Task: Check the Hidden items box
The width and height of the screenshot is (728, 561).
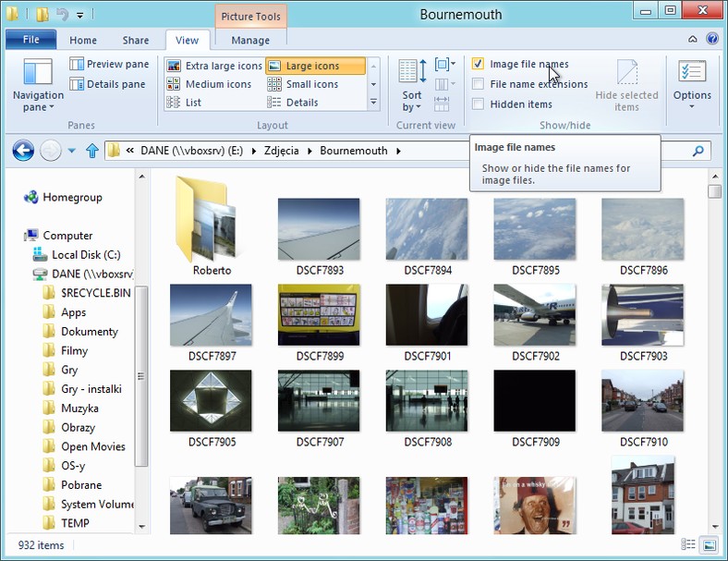Action: pyautogui.click(x=478, y=104)
